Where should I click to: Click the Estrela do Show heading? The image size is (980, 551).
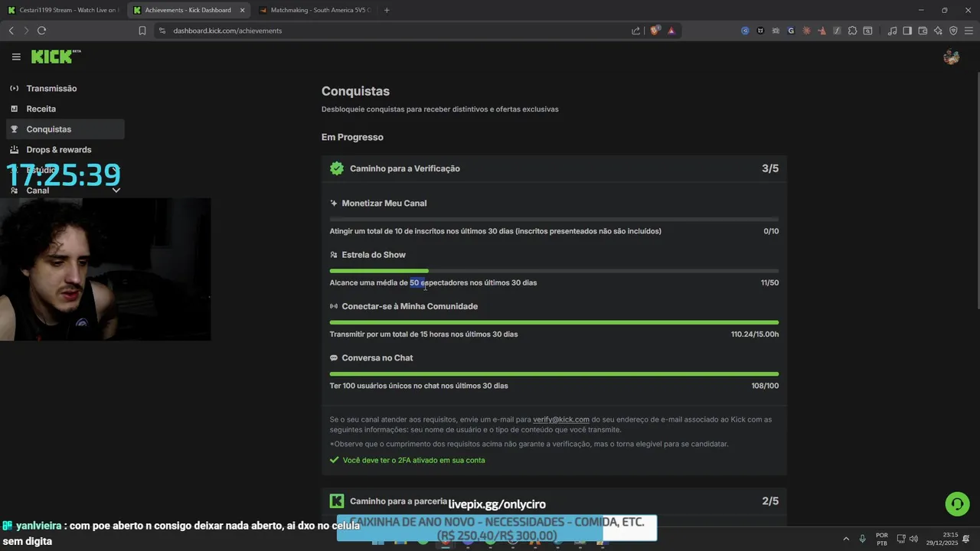click(x=374, y=255)
